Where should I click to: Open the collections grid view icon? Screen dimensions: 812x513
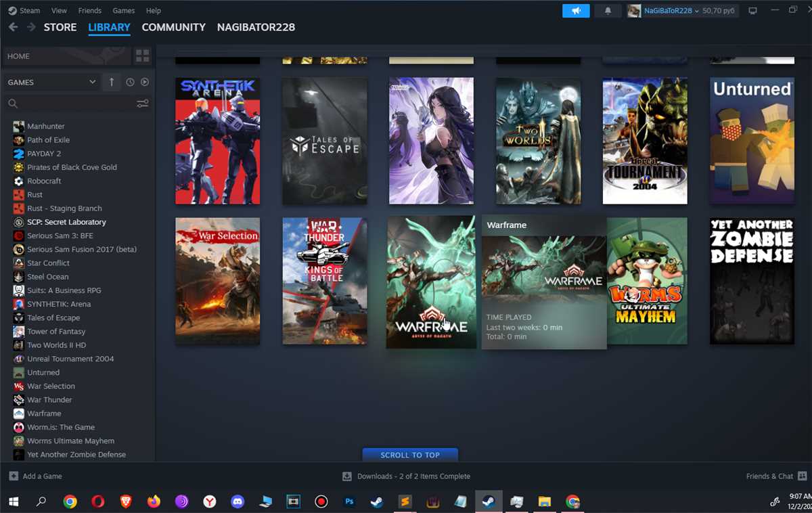(142, 56)
